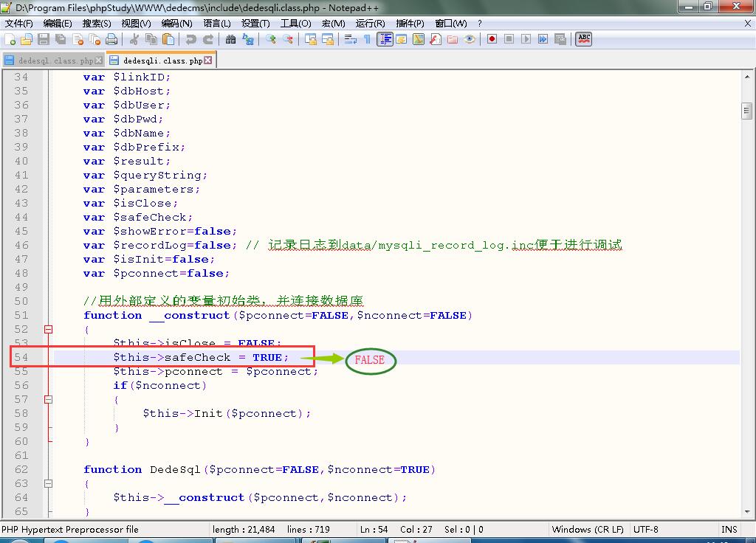
Task: Click the UTF-8 encoding status field
Action: pyautogui.click(x=645, y=529)
